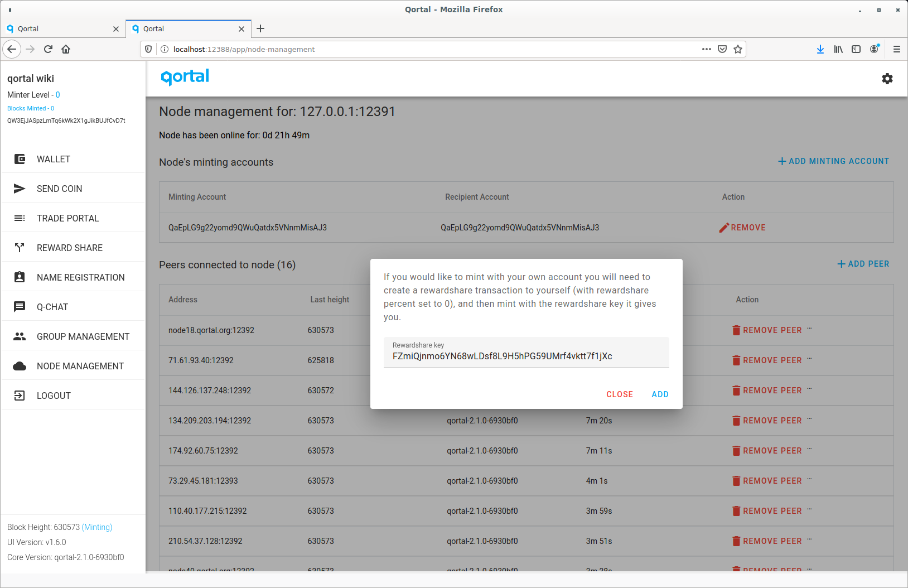Switch to the first Qortal tab
The width and height of the screenshot is (908, 588).
coord(63,28)
